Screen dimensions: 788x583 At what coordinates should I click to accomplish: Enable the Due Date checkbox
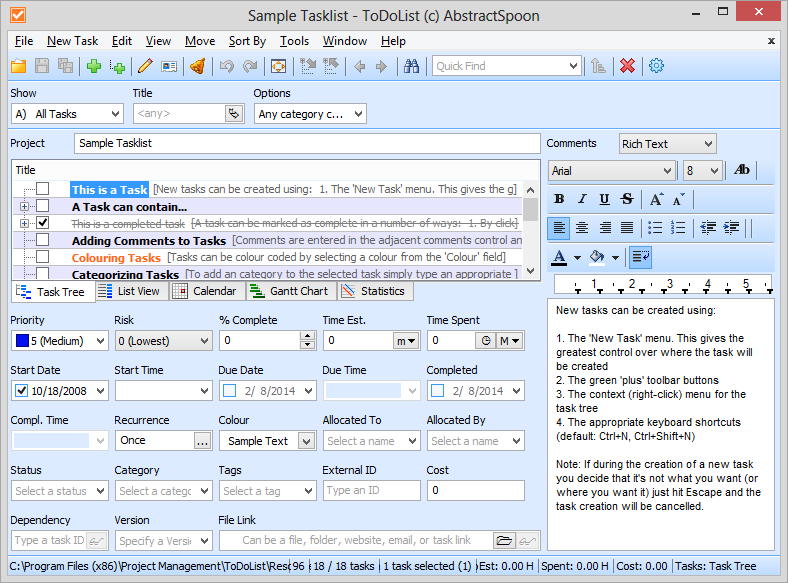tap(229, 391)
